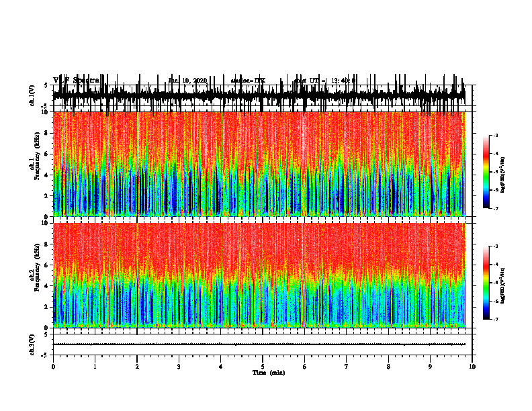Screen dimensions: 532x411
Task: Click the ch.1 spectrogram panel
Action: tap(259, 164)
